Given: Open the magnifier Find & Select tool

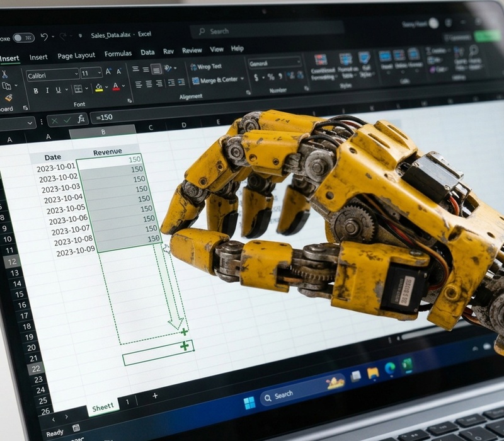Looking at the screenshot, I should pos(474,59).
